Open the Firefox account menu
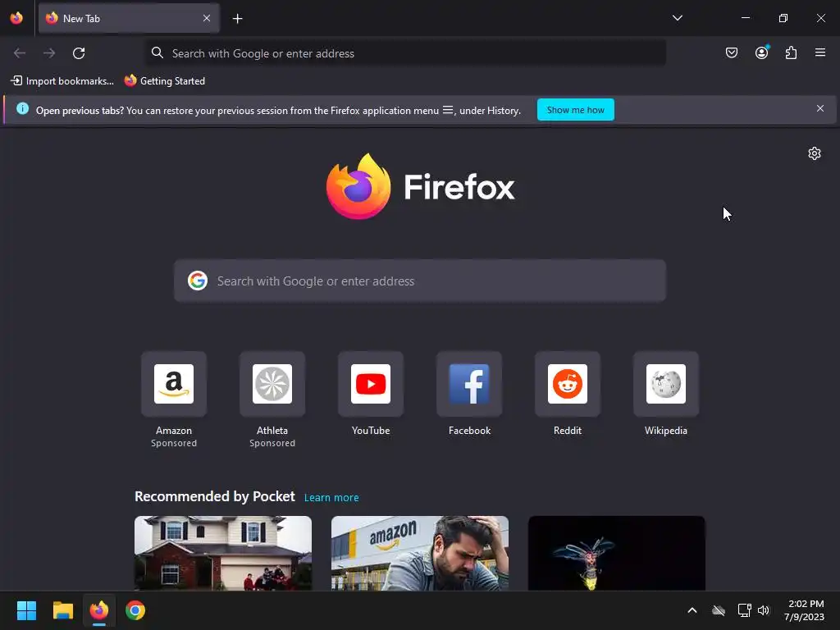 tap(761, 52)
